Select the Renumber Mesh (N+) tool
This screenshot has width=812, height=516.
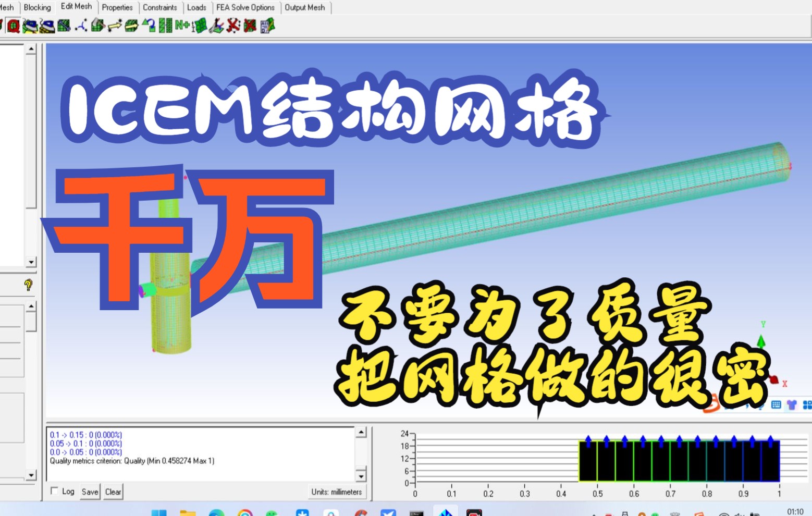[x=182, y=24]
